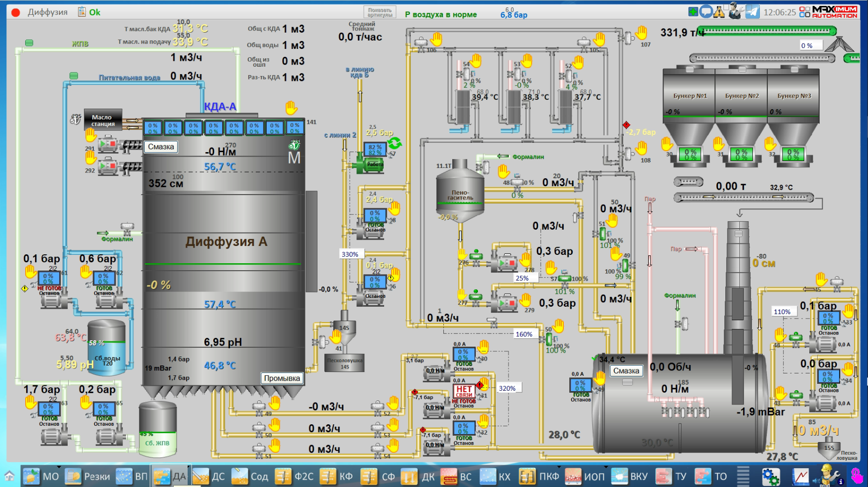This screenshot has width=868, height=487.
Task: Click the green refresh arrows near pump 82%
Action: coord(395,143)
